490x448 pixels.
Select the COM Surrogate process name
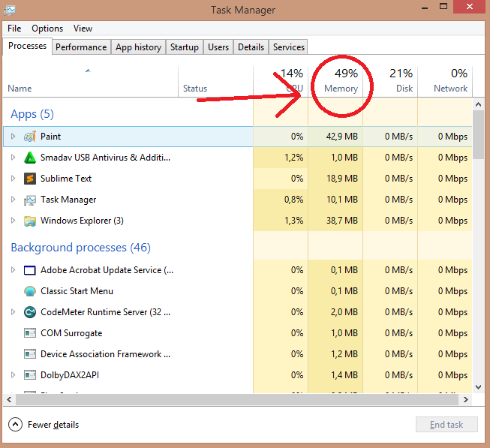click(x=71, y=333)
